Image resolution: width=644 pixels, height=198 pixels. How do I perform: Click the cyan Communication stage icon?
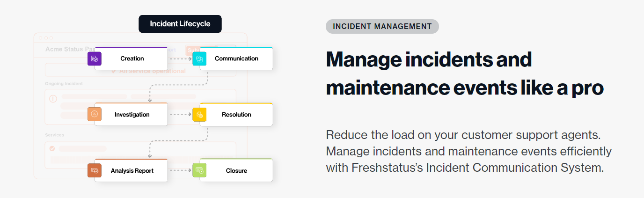(x=199, y=59)
